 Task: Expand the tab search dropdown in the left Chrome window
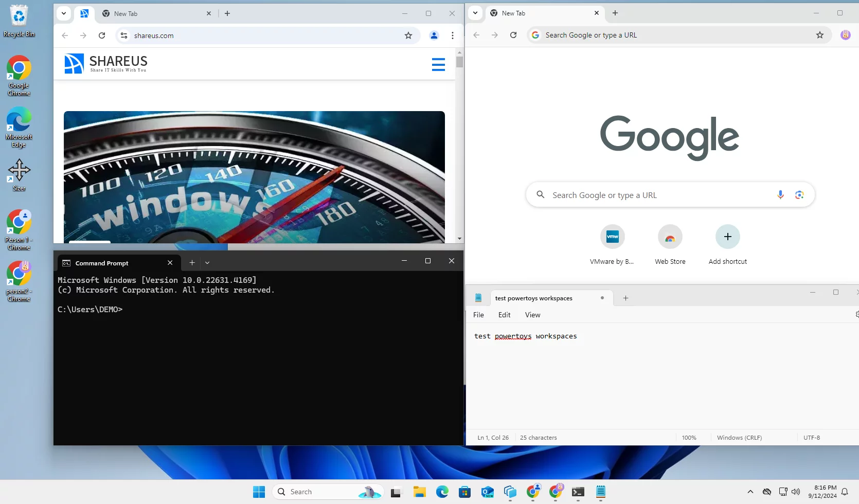click(x=64, y=13)
